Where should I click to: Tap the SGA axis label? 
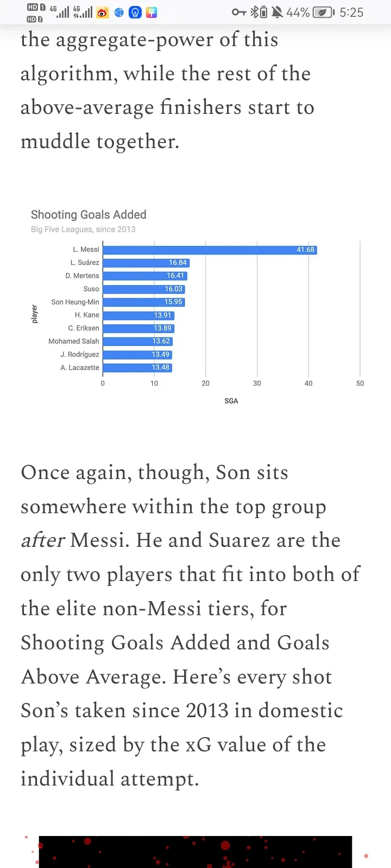click(231, 401)
